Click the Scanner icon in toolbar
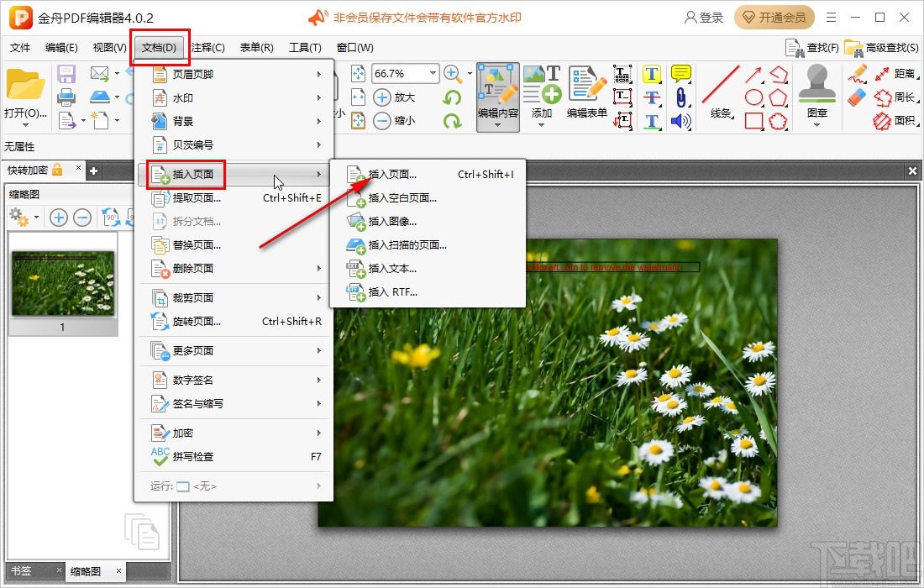The image size is (924, 588). click(x=100, y=97)
